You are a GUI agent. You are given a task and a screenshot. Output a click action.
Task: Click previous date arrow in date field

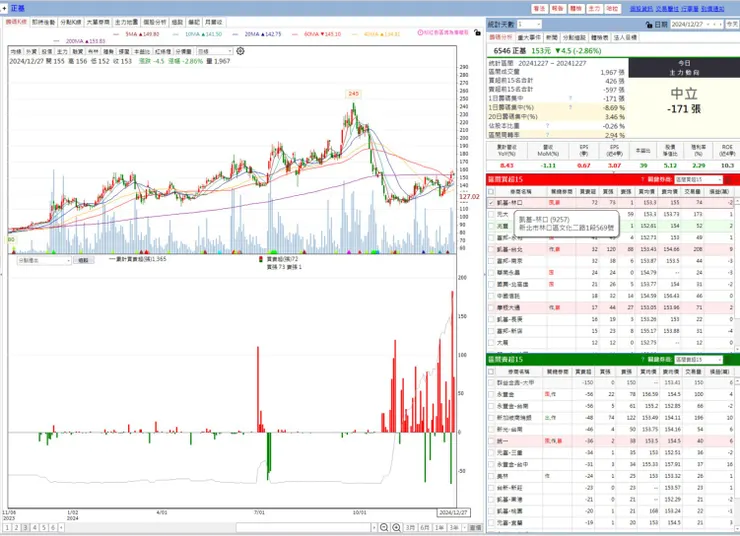(715, 24)
